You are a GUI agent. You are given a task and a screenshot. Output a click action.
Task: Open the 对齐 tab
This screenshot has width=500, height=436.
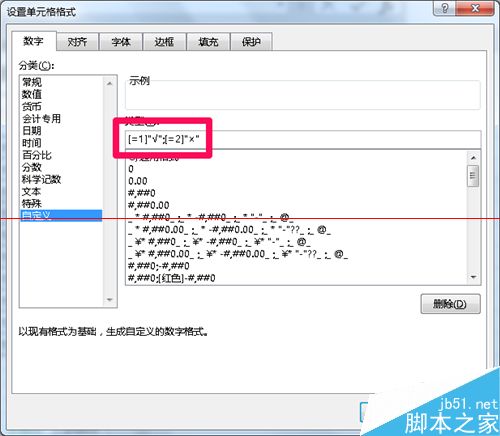pyautogui.click(x=77, y=42)
